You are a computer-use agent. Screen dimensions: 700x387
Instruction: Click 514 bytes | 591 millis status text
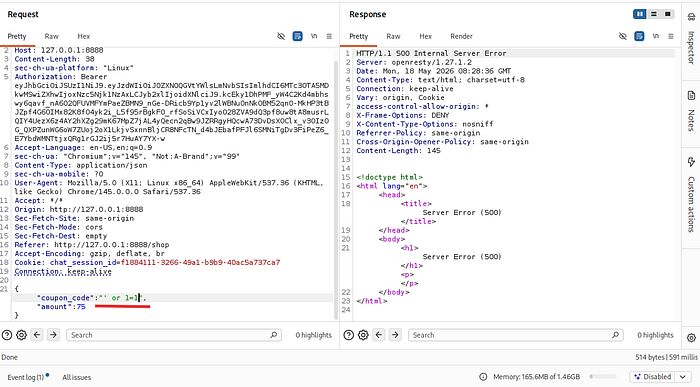point(667,357)
